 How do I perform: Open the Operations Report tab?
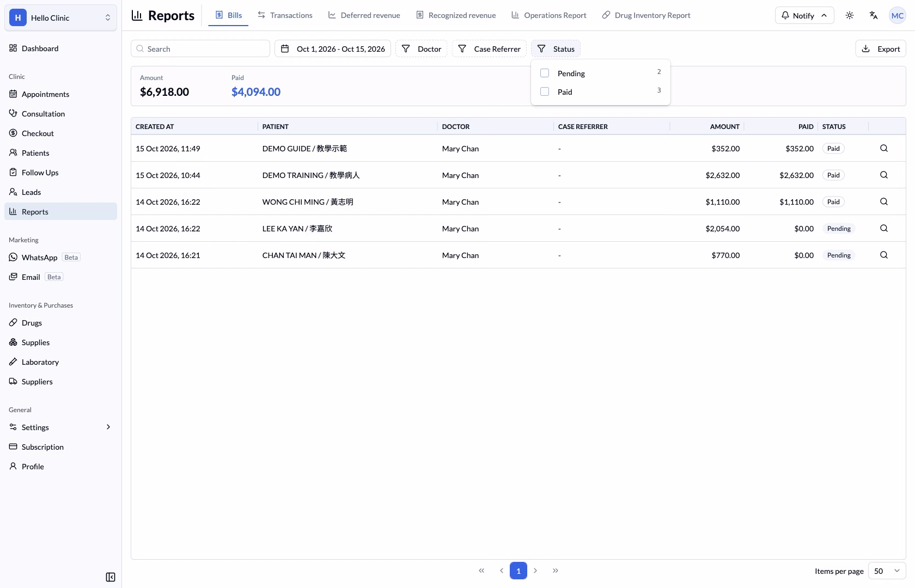549,15
